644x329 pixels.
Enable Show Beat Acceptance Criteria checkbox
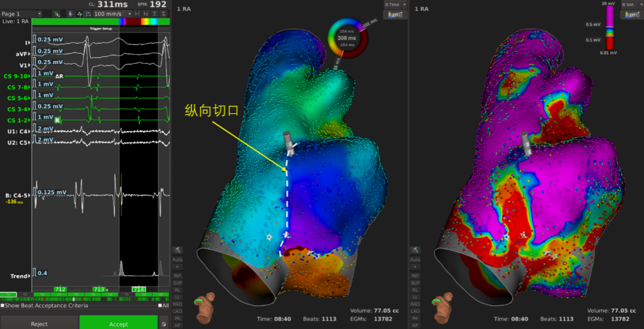tap(3, 306)
